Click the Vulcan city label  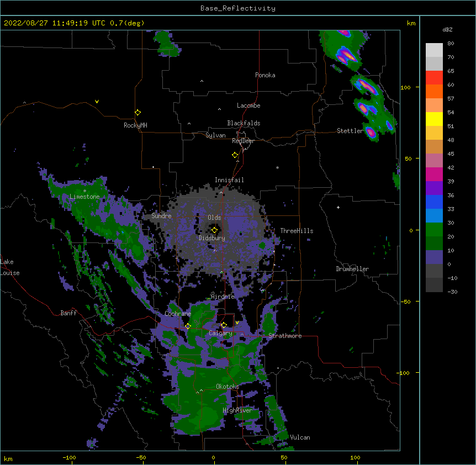(300, 437)
